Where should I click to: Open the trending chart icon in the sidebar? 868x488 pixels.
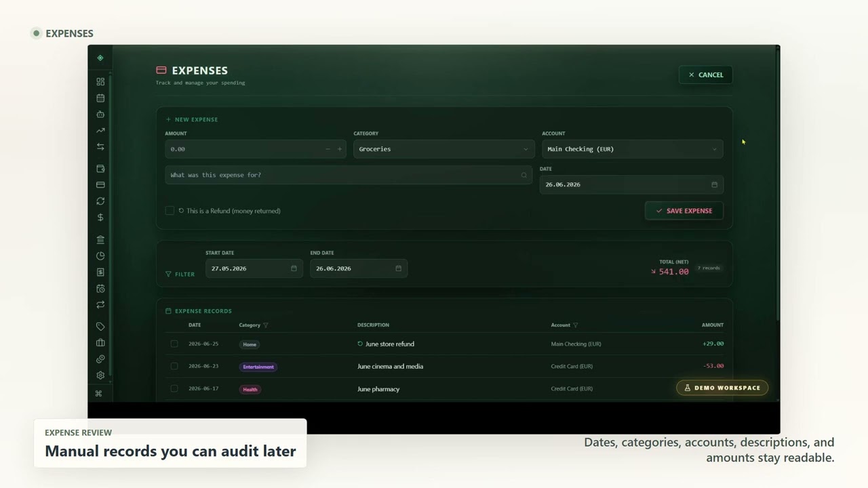[x=100, y=131]
